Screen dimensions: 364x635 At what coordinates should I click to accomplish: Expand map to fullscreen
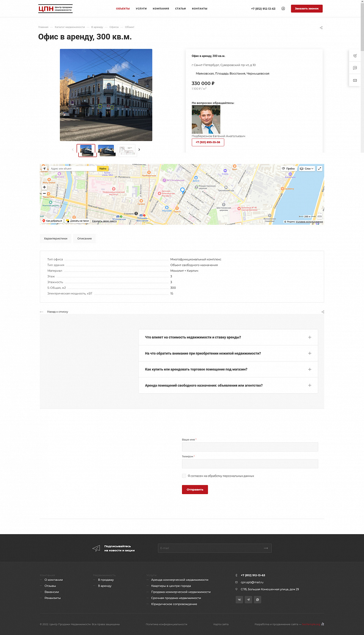(x=320, y=168)
